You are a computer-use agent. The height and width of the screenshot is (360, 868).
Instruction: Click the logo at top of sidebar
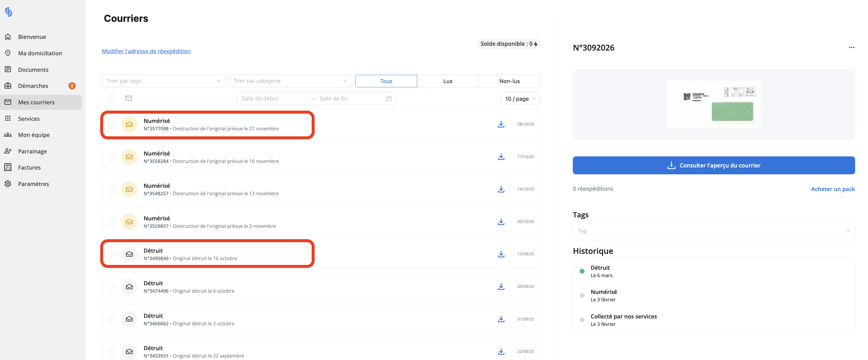point(9,12)
